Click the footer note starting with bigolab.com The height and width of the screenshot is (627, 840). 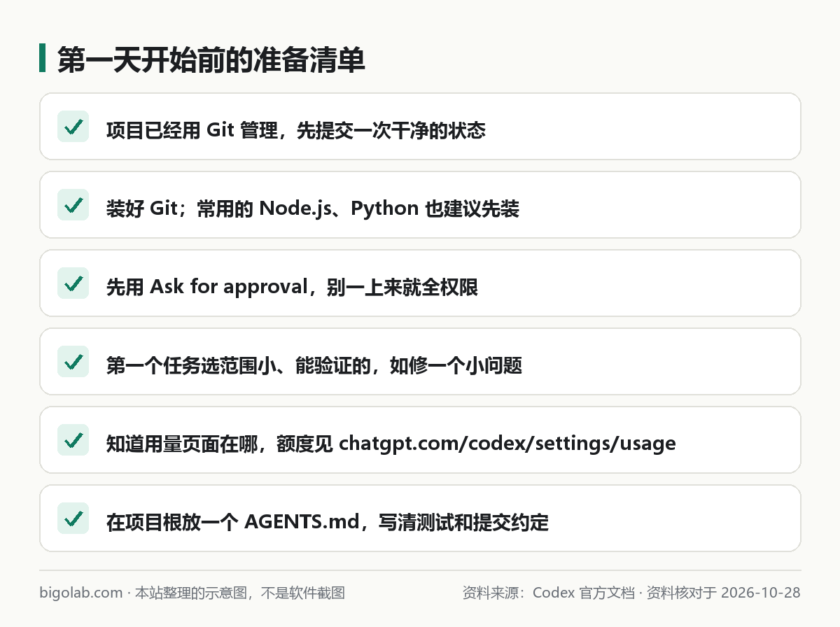coord(192,593)
